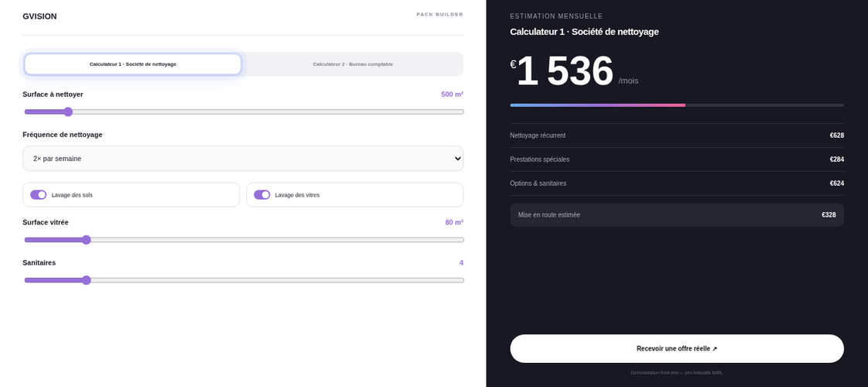Click the Options & sanitaires row label
The height and width of the screenshot is (387, 868).
538,183
